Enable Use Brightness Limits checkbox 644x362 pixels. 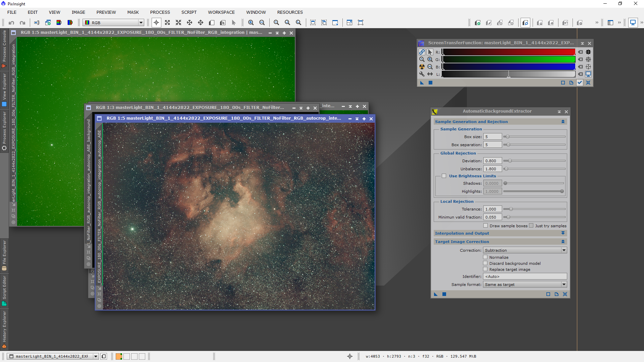coord(444,176)
